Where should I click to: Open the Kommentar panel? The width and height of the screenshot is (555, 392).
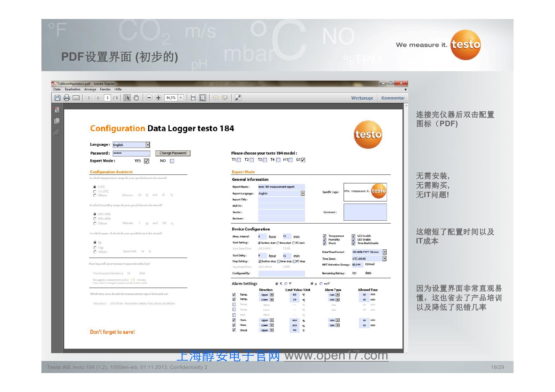point(393,98)
